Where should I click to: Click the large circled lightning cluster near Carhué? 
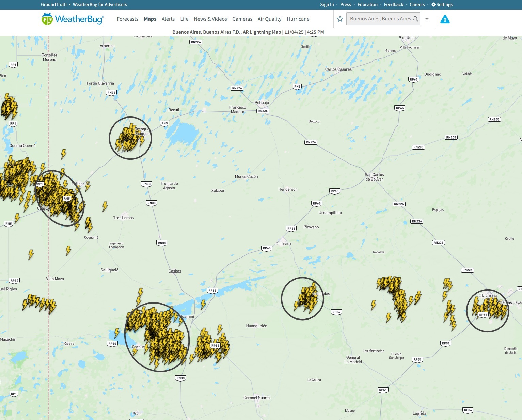pyautogui.click(x=157, y=337)
